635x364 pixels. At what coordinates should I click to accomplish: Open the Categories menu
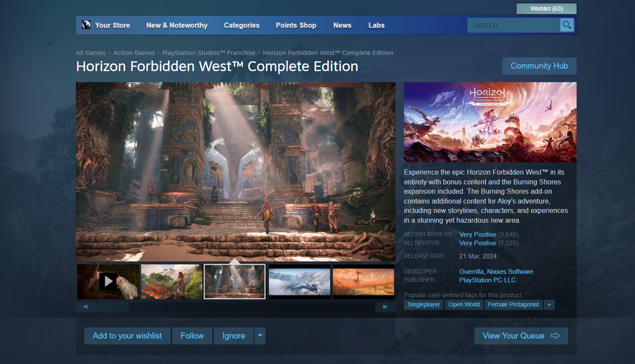(242, 25)
